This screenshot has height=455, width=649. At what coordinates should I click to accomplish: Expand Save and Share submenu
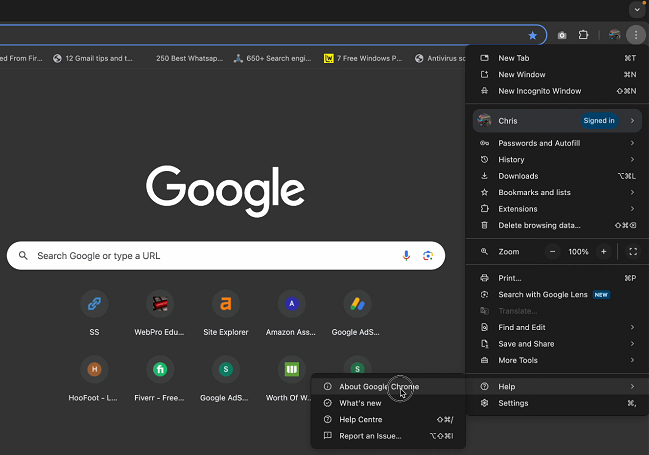tap(557, 344)
